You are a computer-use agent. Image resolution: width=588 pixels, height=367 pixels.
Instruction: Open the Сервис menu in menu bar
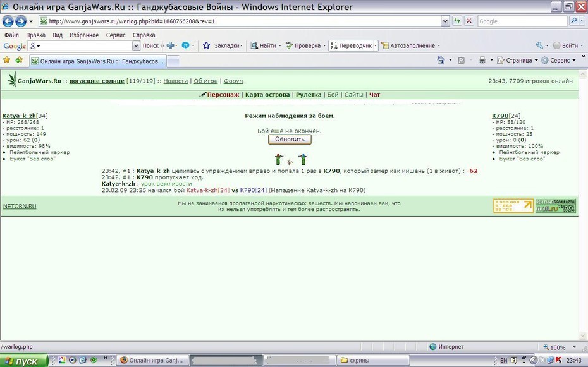pos(116,35)
